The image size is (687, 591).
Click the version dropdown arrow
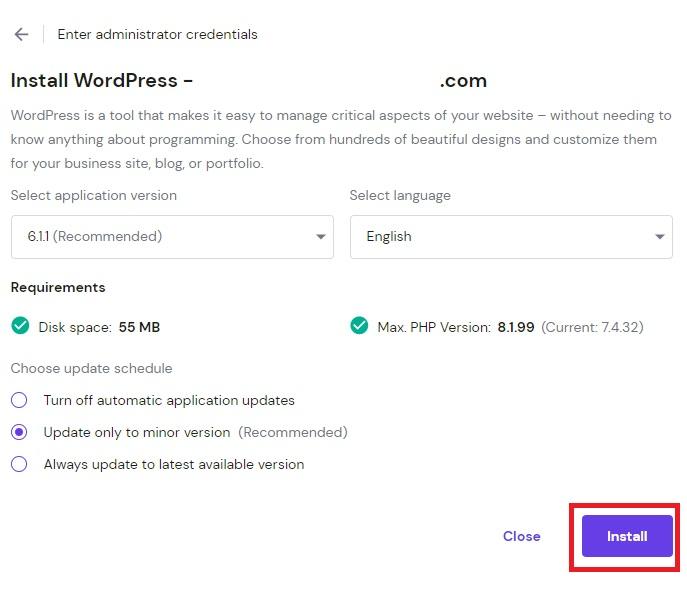tap(320, 237)
